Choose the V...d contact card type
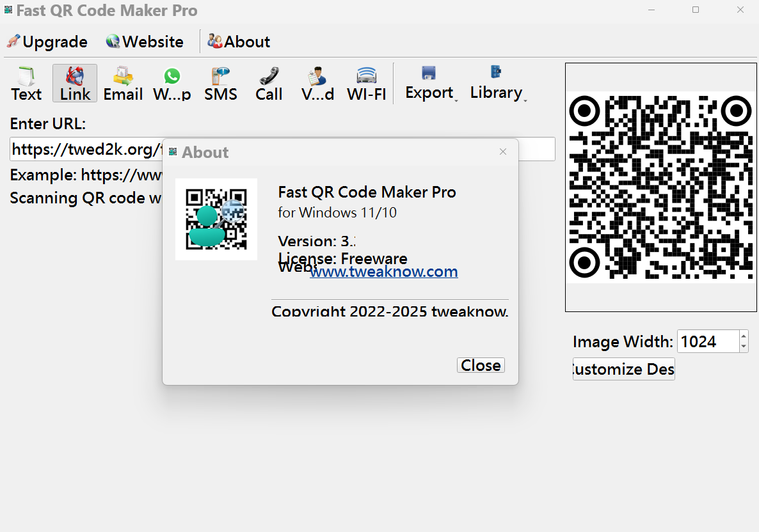This screenshot has width=759, height=532. point(317,83)
